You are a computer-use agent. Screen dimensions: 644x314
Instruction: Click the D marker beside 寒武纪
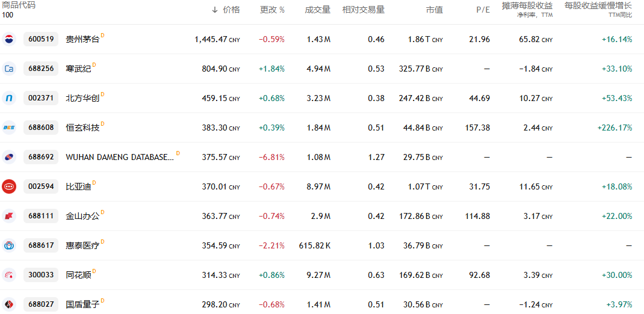tap(94, 65)
